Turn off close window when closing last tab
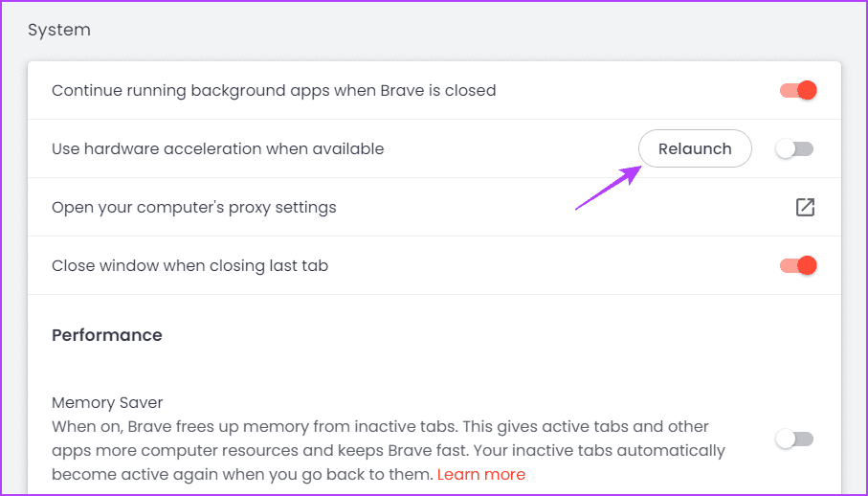Screen dimensions: 868x496 pos(796,265)
